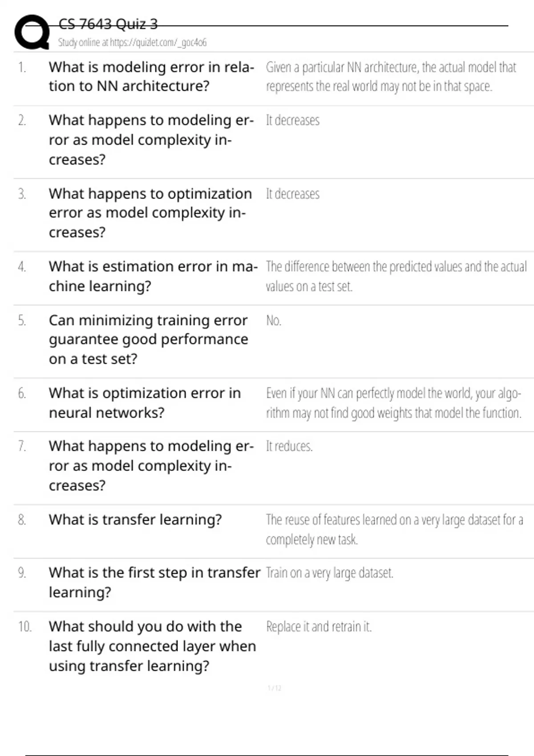The width and height of the screenshot is (534, 756).
Task: Click the 'No.' answer
Action: (x=273, y=321)
